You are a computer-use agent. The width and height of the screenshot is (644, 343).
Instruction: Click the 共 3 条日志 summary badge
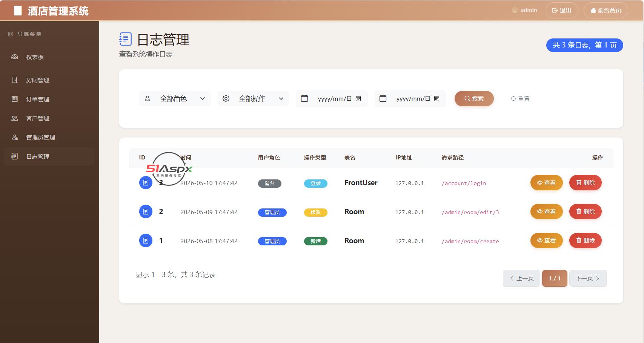click(585, 45)
